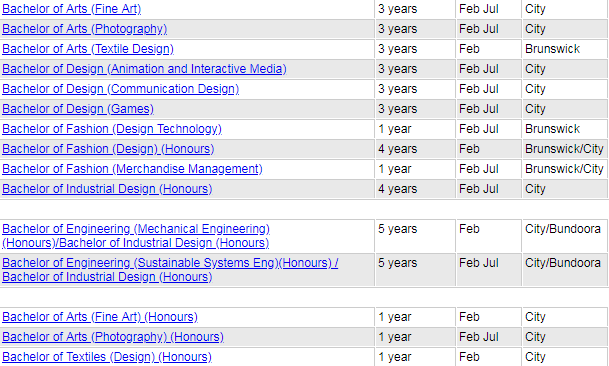Select Bachelor of Fashion (Merchandise Management)

tap(132, 169)
